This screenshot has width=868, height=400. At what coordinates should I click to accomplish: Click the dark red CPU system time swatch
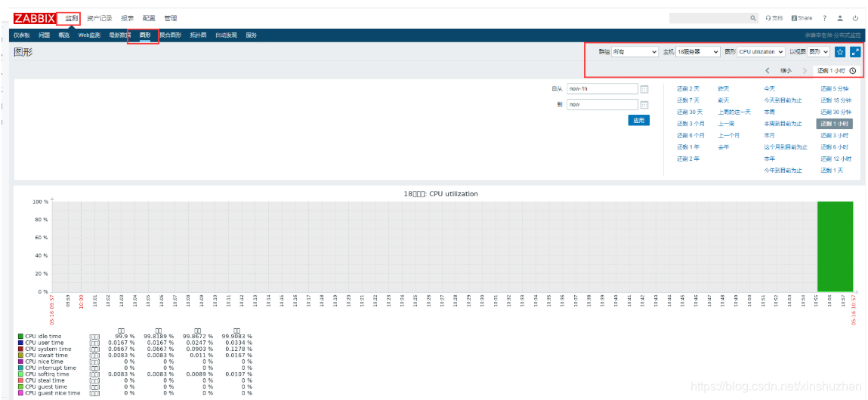20,349
